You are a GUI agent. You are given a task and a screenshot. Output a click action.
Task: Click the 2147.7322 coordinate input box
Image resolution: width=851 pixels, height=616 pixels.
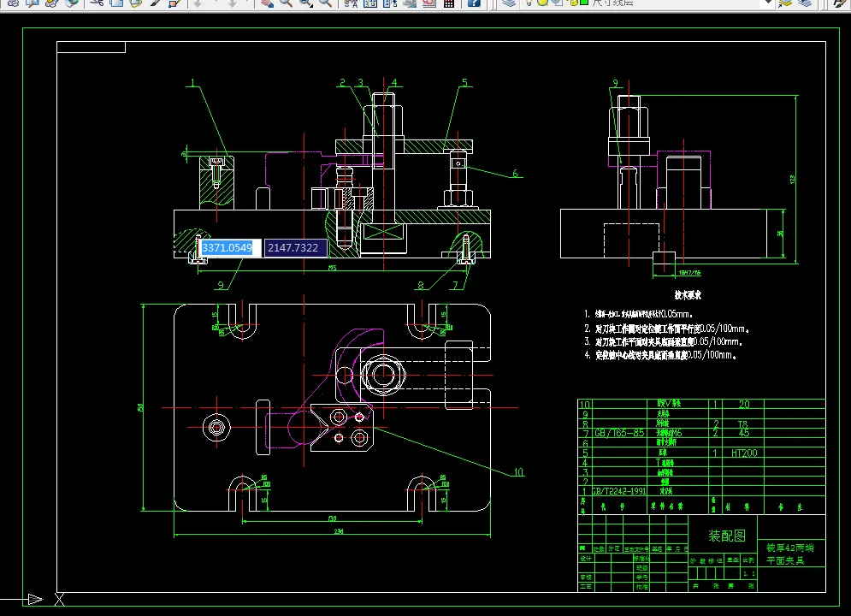click(295, 248)
